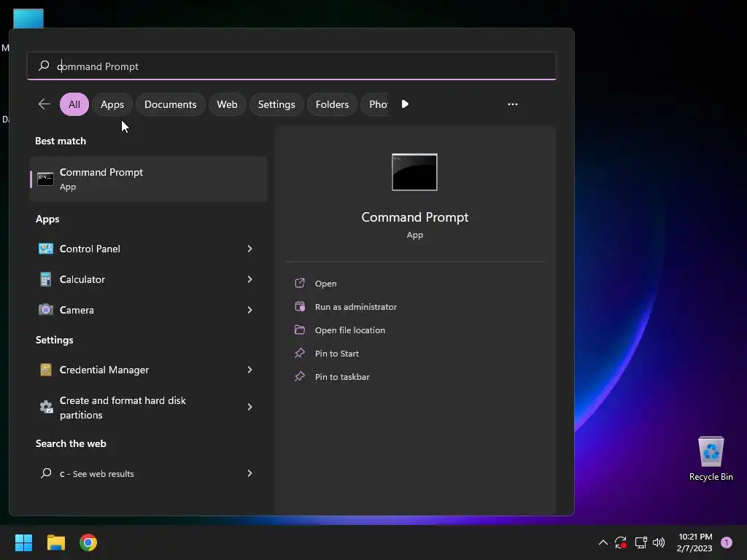Open the Recycle Bin desktop icon
Image resolution: width=747 pixels, height=560 pixels.
pyautogui.click(x=711, y=459)
